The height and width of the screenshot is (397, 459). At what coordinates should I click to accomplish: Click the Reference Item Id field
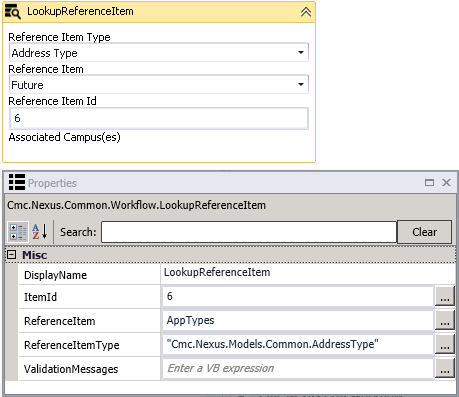point(159,118)
